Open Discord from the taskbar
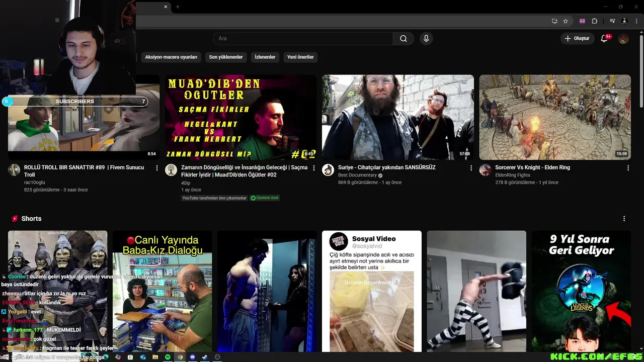 point(192,357)
